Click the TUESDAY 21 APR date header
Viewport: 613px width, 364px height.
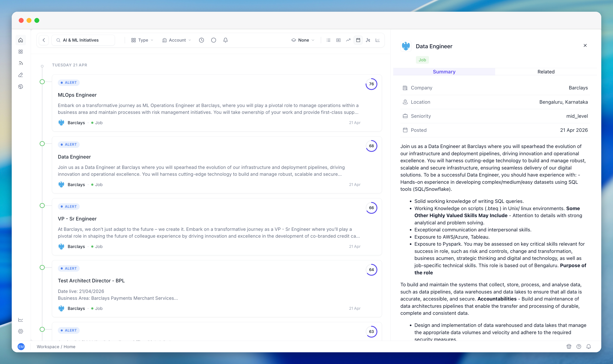pos(70,65)
